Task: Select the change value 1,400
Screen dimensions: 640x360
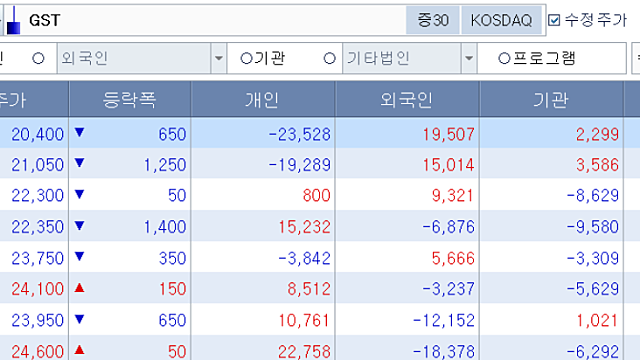Action: (x=165, y=227)
